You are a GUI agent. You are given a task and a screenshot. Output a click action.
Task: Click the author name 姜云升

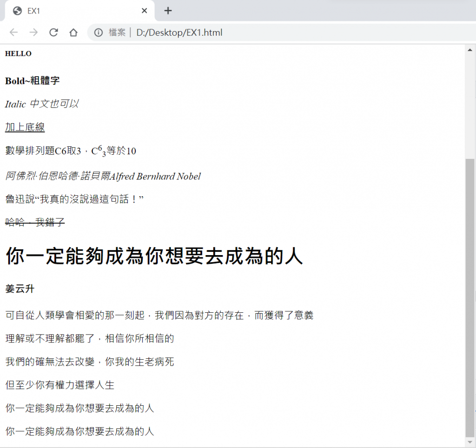coord(20,288)
